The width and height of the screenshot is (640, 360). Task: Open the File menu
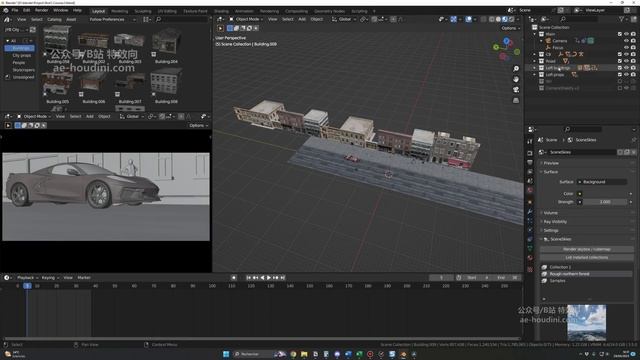click(15, 10)
